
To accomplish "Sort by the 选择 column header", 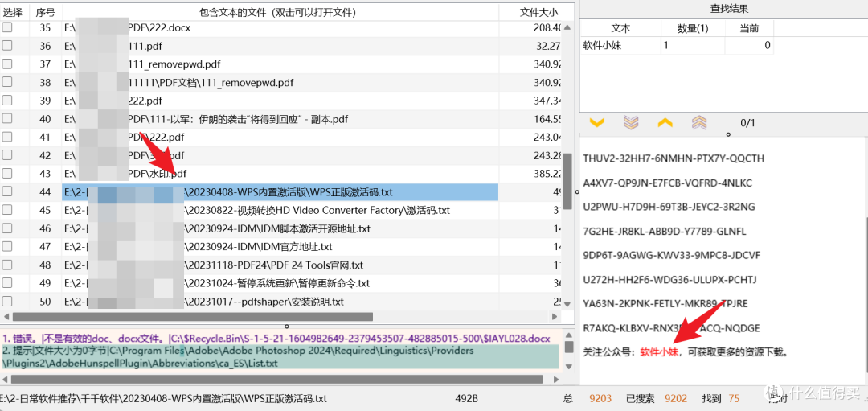I will pyautogui.click(x=14, y=11).
